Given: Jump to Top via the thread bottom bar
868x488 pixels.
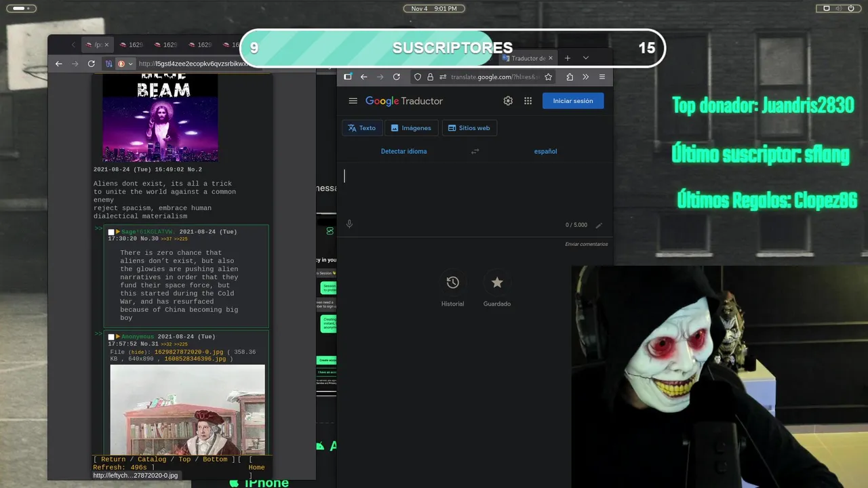Looking at the screenshot, I should coord(184,460).
